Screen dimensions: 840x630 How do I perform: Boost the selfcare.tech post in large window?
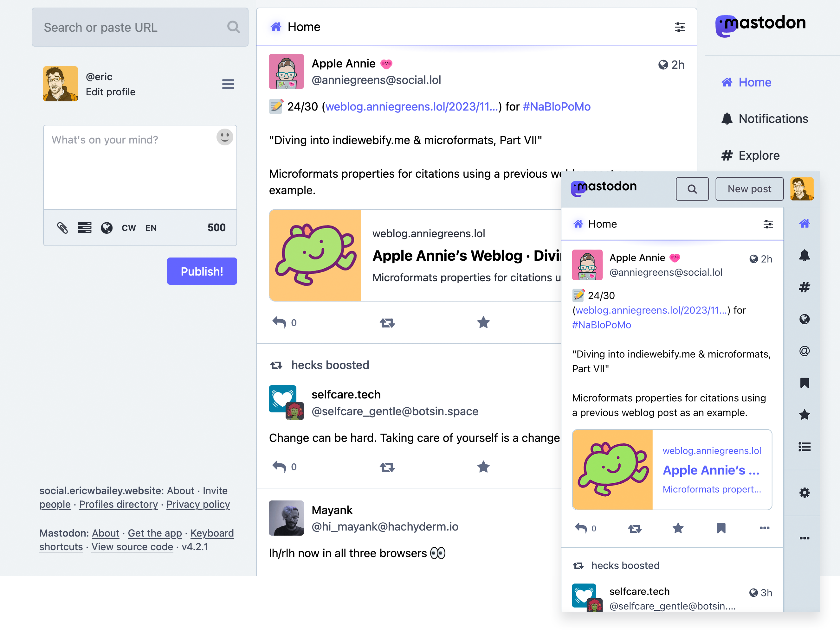[387, 467]
